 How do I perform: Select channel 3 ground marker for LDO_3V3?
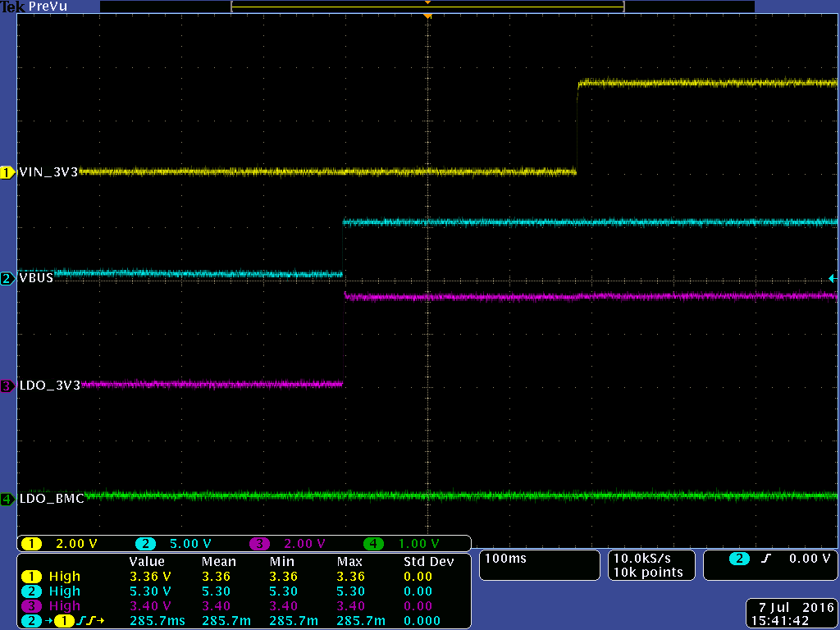pyautogui.click(x=7, y=386)
